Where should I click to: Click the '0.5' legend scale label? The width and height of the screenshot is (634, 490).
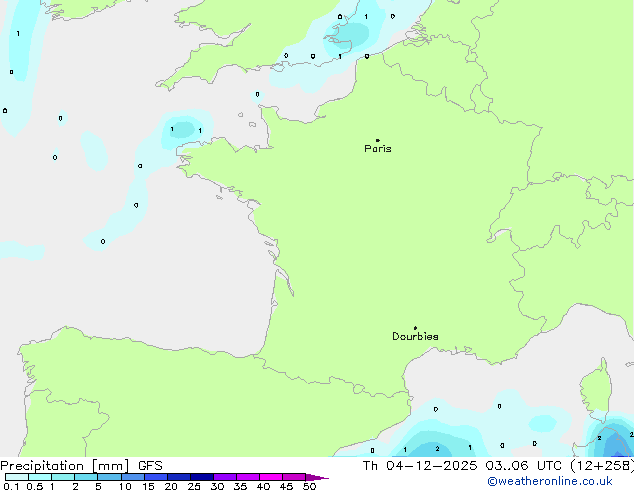pyautogui.click(x=35, y=486)
